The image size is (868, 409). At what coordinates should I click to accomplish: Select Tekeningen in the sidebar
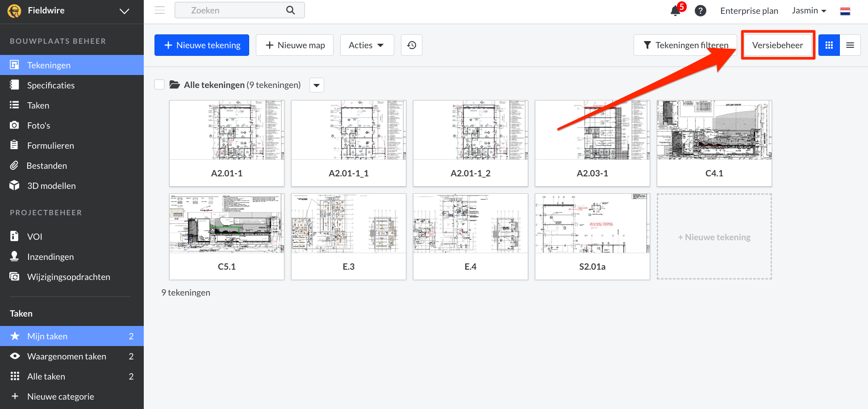72,65
